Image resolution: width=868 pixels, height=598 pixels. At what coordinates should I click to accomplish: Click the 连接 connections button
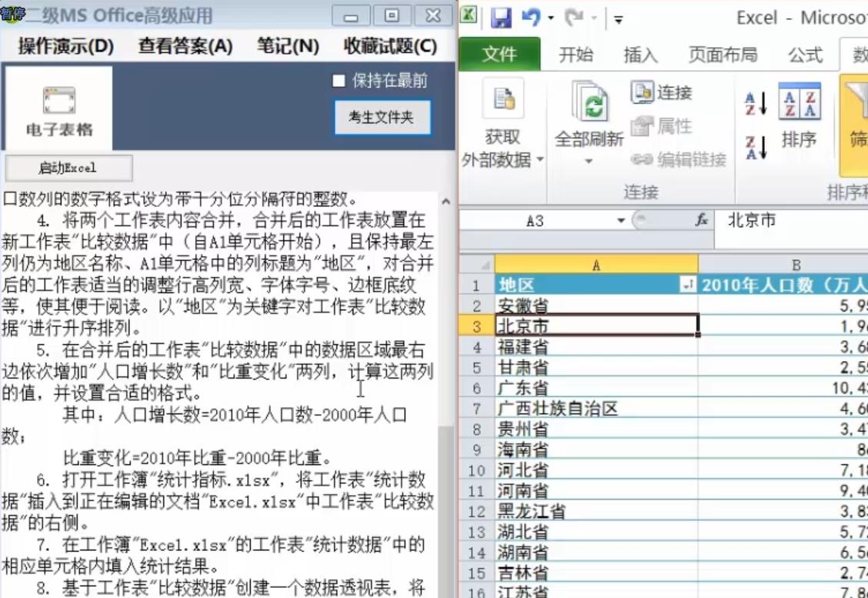coord(662,92)
